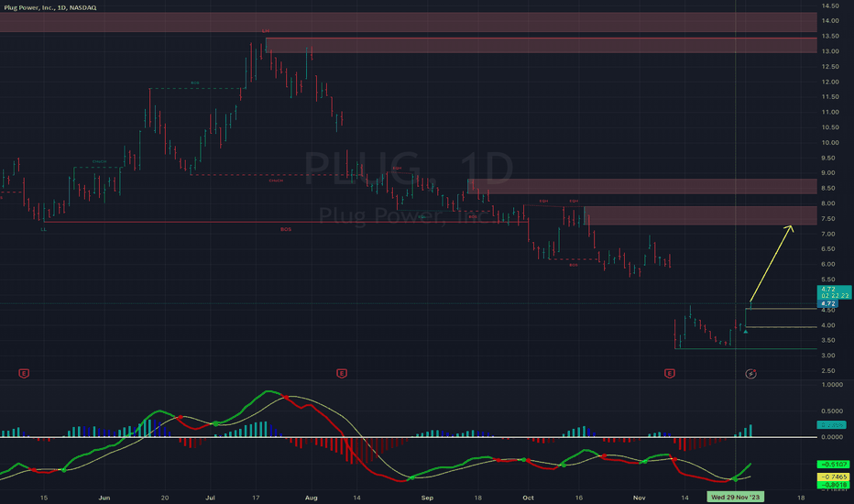Open the August earnings E marker
The width and height of the screenshot is (854, 504).
pos(342,373)
